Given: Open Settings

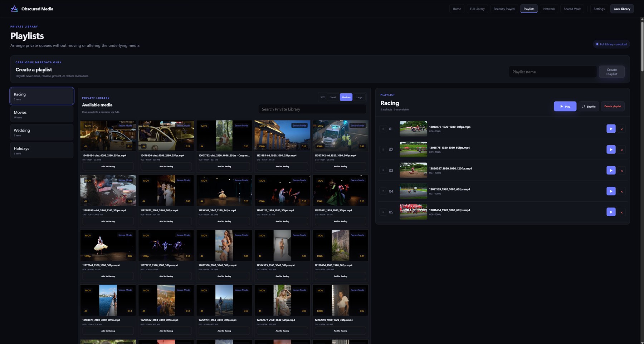Looking at the screenshot, I should [x=599, y=9].
